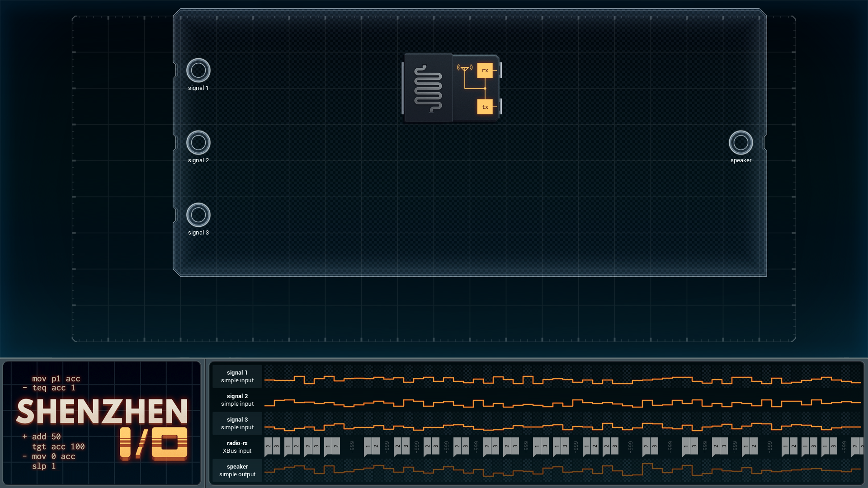Select the radio module's serpentine antenna body
This screenshot has width=868, height=488.
428,89
